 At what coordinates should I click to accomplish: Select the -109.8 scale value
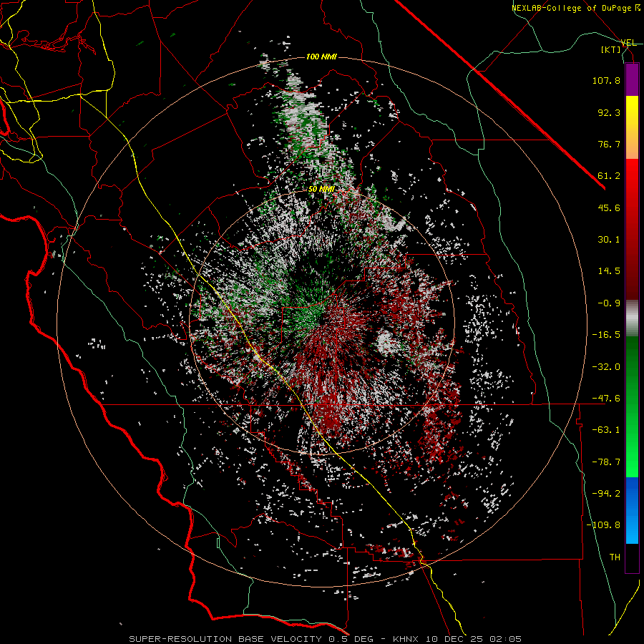pos(603,525)
